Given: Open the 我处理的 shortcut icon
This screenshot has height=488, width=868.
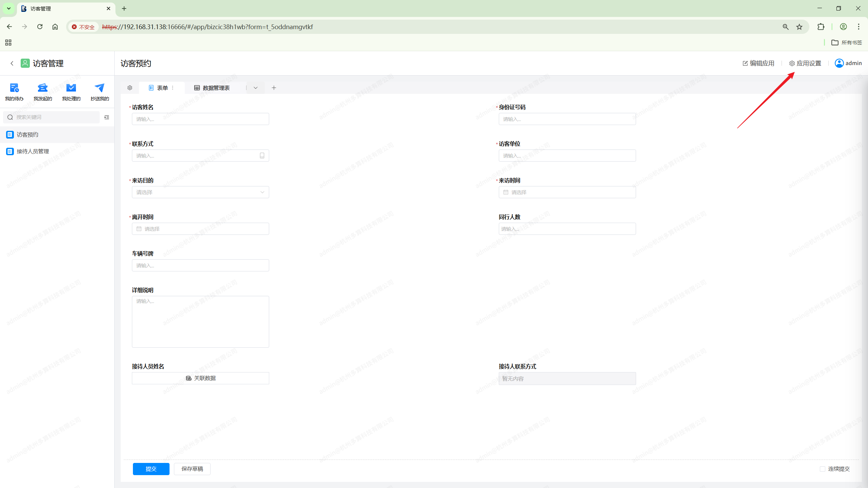Looking at the screenshot, I should (x=71, y=88).
